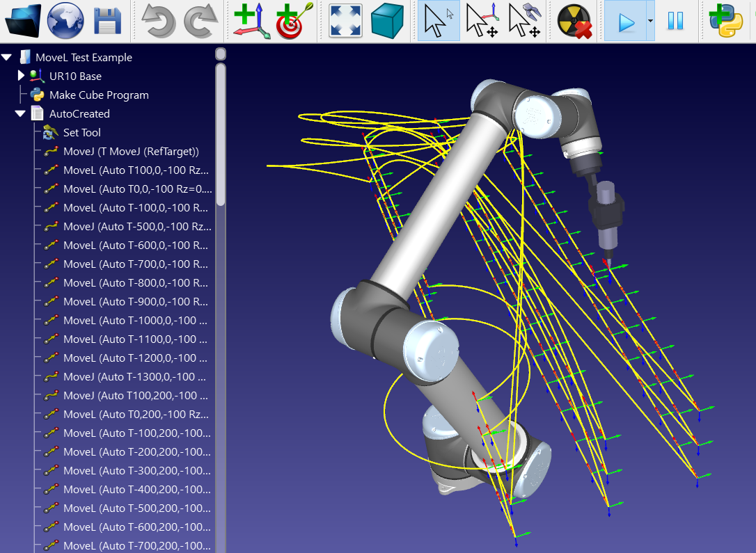Toggle the Move robot tools cursor
This screenshot has height=553, width=756.
tap(524, 21)
